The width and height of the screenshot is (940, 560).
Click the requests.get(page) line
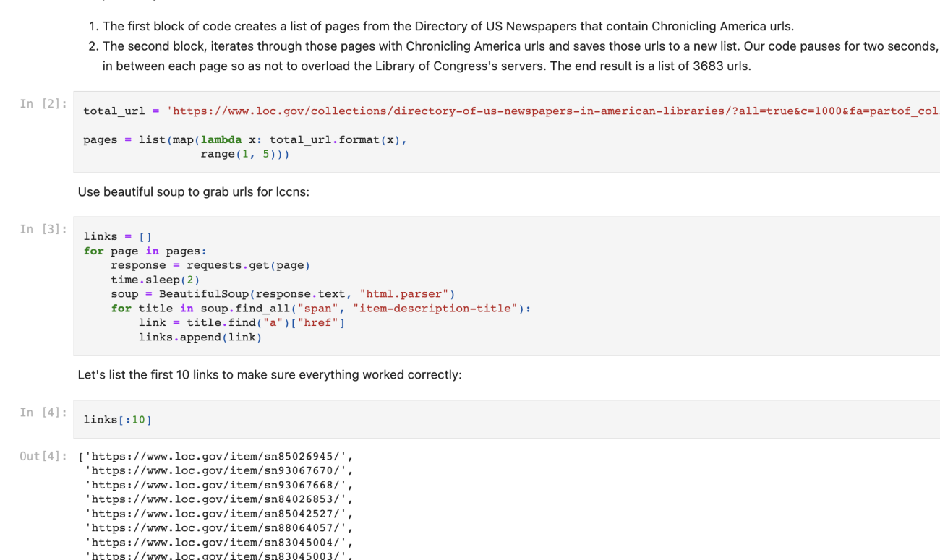pos(210,265)
